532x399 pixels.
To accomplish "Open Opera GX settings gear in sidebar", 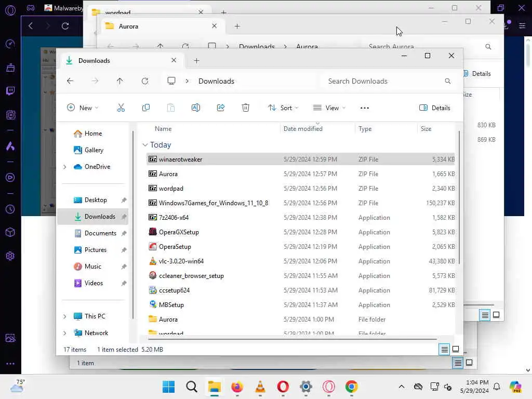I will (x=10, y=256).
